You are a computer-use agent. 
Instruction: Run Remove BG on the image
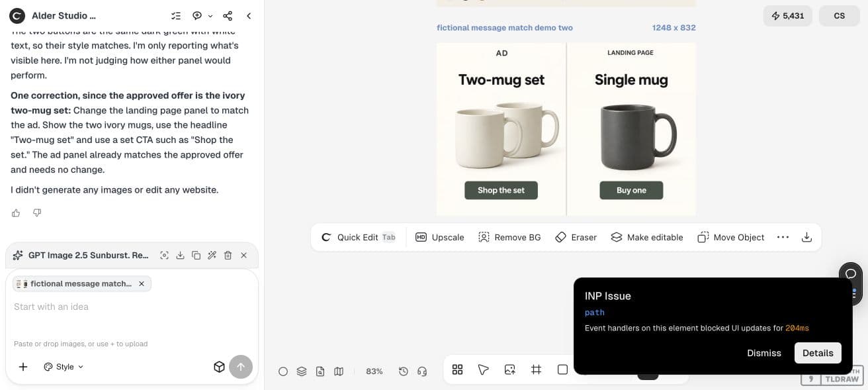click(509, 237)
